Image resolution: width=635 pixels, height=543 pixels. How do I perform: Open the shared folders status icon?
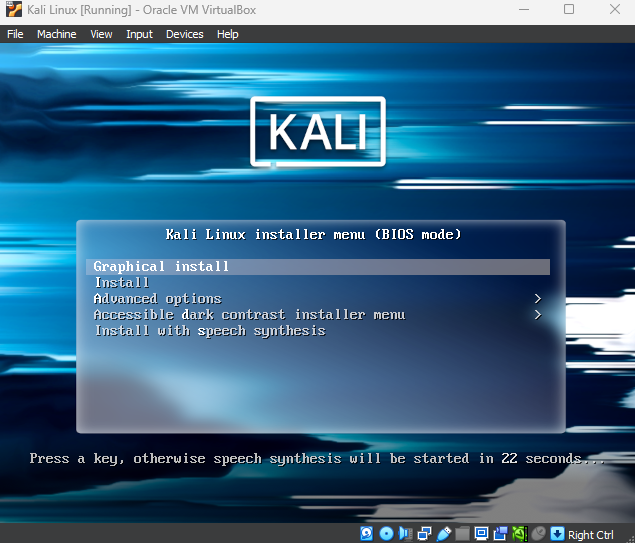pos(462,534)
